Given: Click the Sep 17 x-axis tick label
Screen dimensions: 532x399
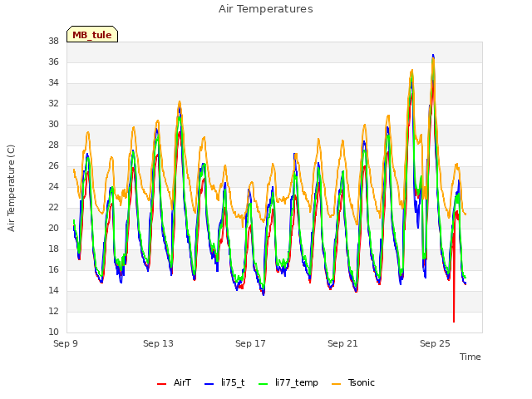Looking at the screenshot, I should (x=250, y=343).
